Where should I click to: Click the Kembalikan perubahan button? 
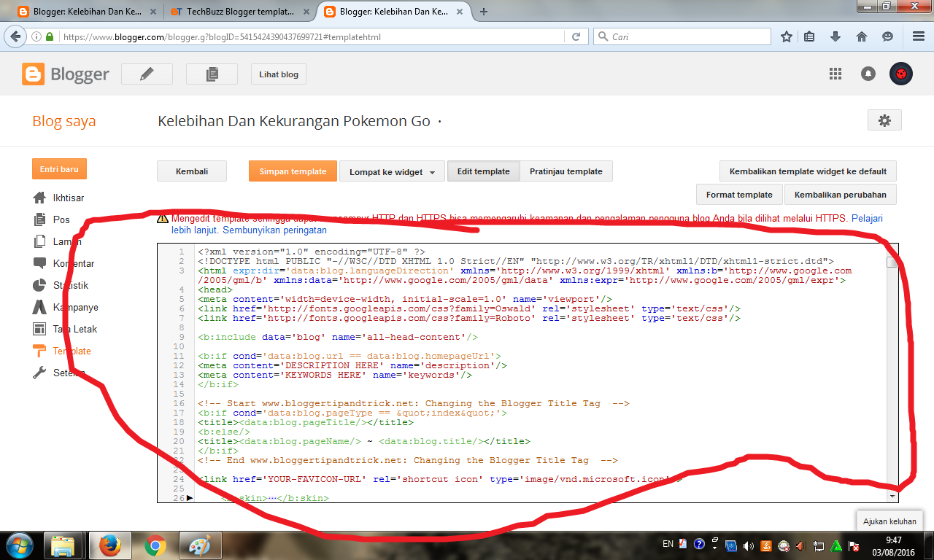[x=841, y=195]
